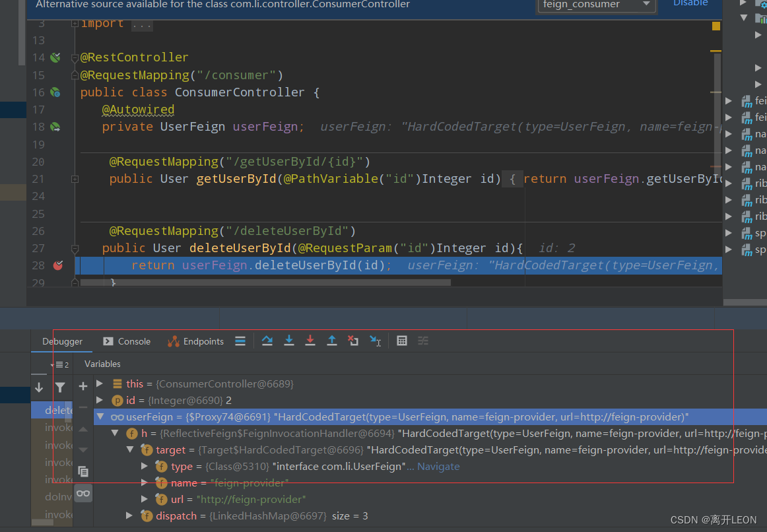Screen dimensions: 767x532
Task: Open the Evaluate Expression calculator icon
Action: tap(403, 341)
